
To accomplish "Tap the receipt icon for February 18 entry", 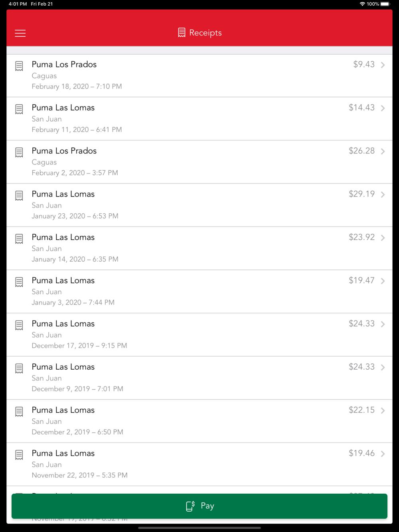I will pyautogui.click(x=19, y=66).
